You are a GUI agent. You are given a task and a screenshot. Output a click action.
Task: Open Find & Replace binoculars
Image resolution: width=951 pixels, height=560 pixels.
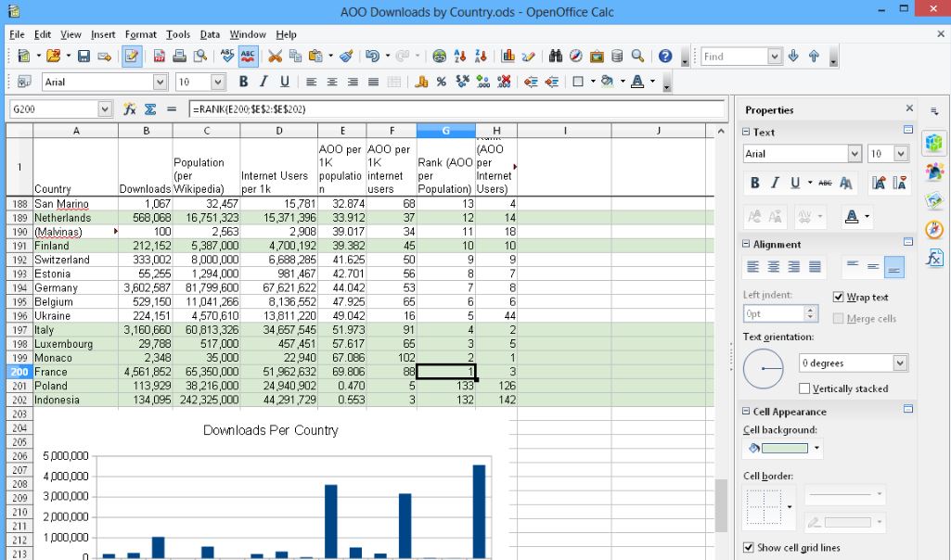coord(556,57)
